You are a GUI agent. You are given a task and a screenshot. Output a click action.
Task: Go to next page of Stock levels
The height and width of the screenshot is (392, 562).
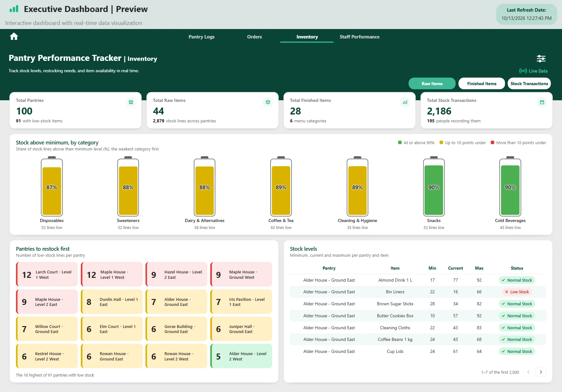click(541, 372)
